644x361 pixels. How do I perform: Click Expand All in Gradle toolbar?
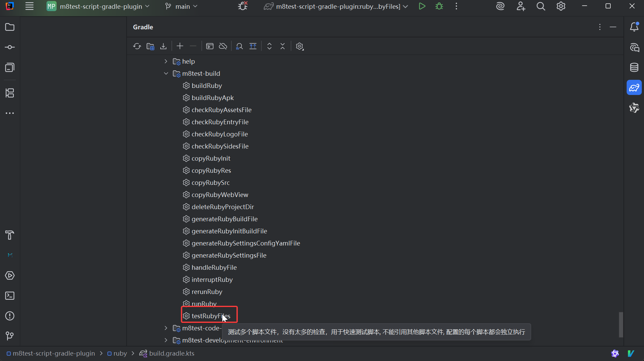(269, 46)
